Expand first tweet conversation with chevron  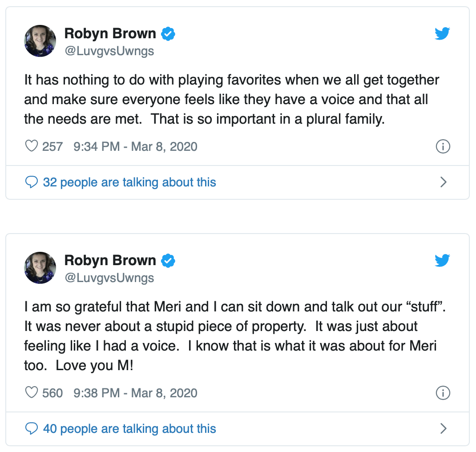pyautogui.click(x=443, y=182)
